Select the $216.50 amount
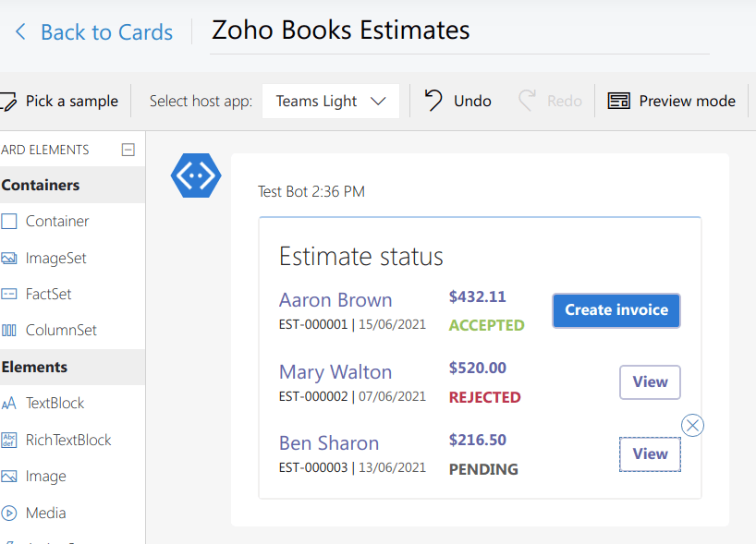This screenshot has width=756, height=544. tap(477, 440)
